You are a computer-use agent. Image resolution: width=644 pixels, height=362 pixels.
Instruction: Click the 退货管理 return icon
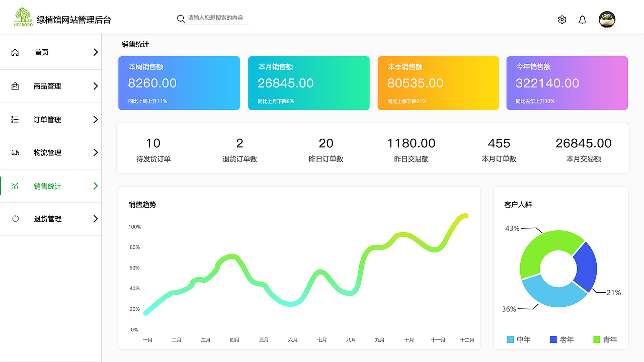pos(16,219)
